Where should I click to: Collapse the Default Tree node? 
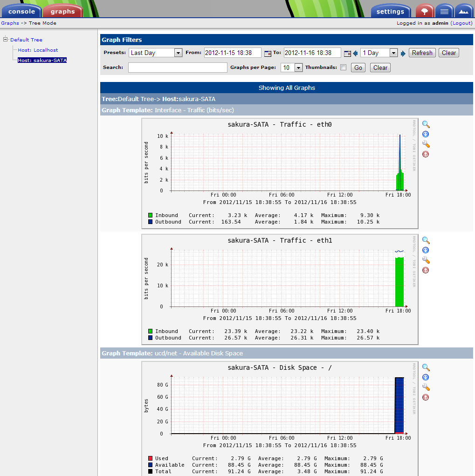pyautogui.click(x=6, y=40)
